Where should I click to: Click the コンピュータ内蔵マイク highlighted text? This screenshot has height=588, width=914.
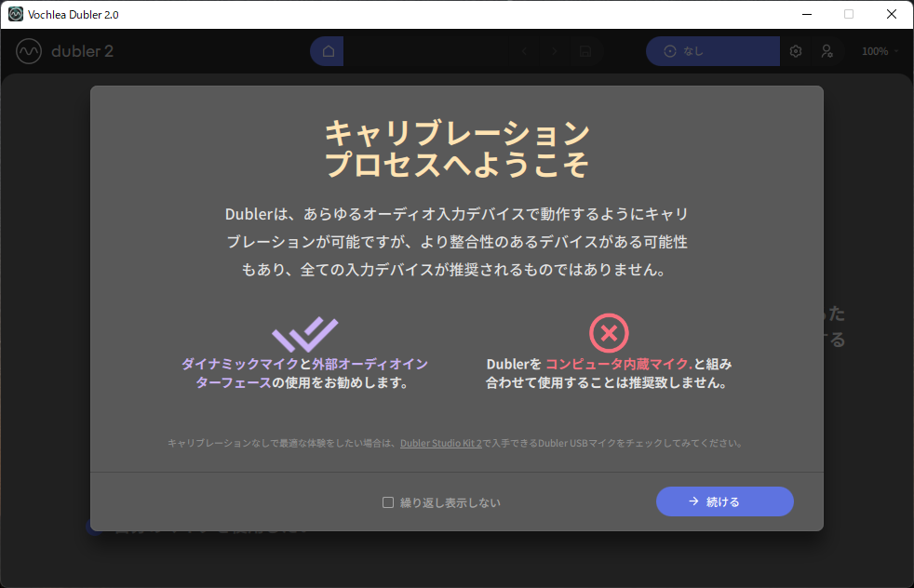[x=618, y=364]
